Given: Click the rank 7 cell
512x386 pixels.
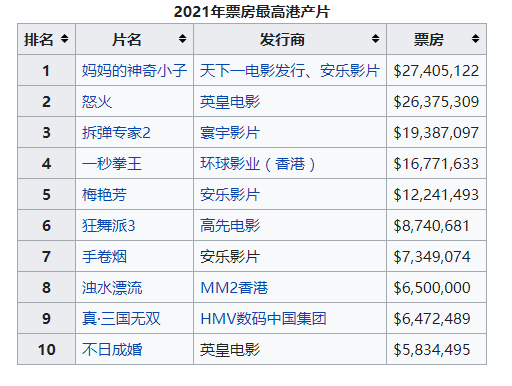Looking at the screenshot, I should tap(46, 257).
